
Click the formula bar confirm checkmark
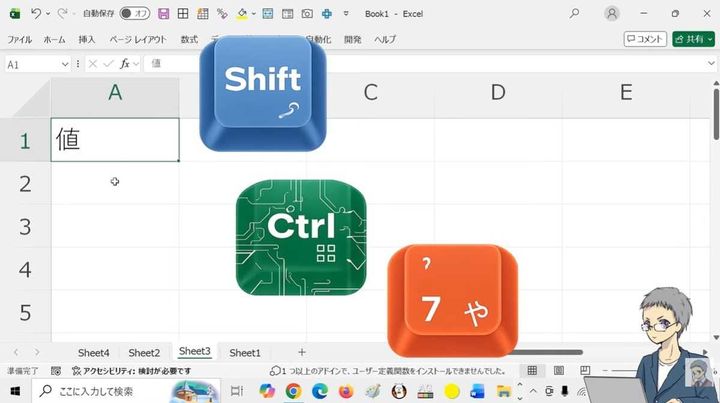[x=108, y=64]
